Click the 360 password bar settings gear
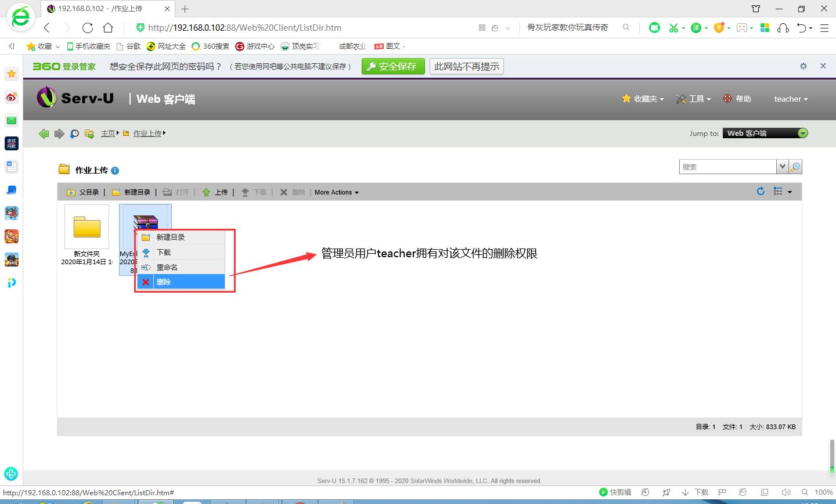The image size is (836, 504). [x=803, y=66]
